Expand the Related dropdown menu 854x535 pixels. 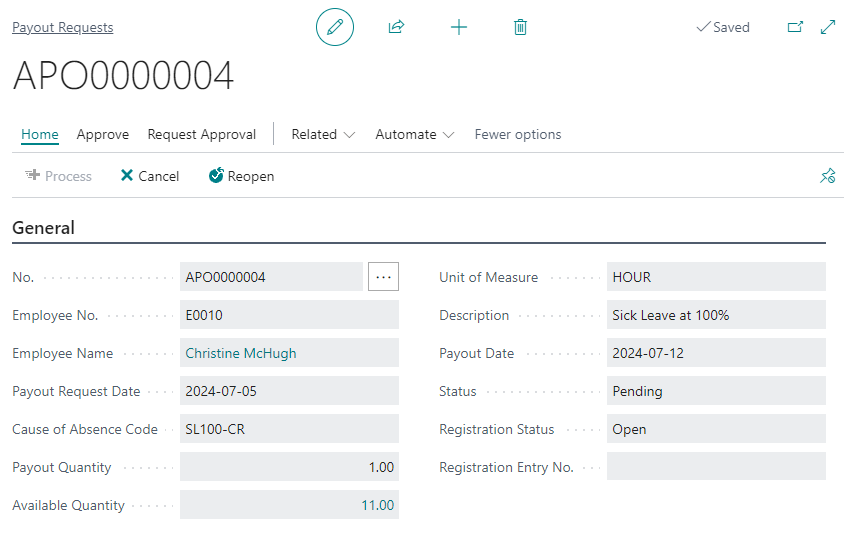click(x=323, y=134)
